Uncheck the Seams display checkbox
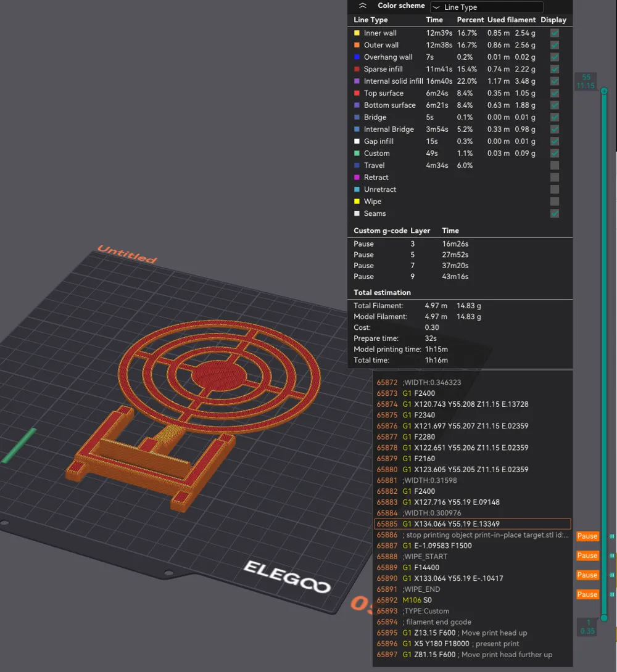Image resolution: width=617 pixels, height=672 pixels. click(x=554, y=213)
